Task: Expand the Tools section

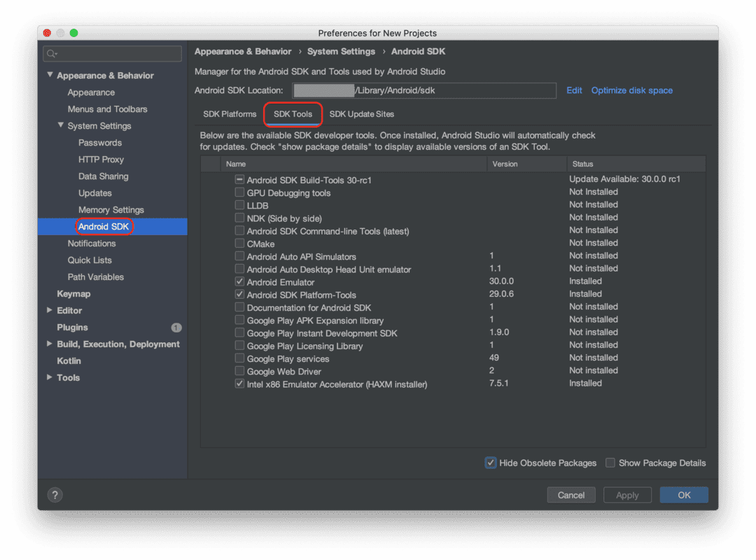Action: coord(50,377)
